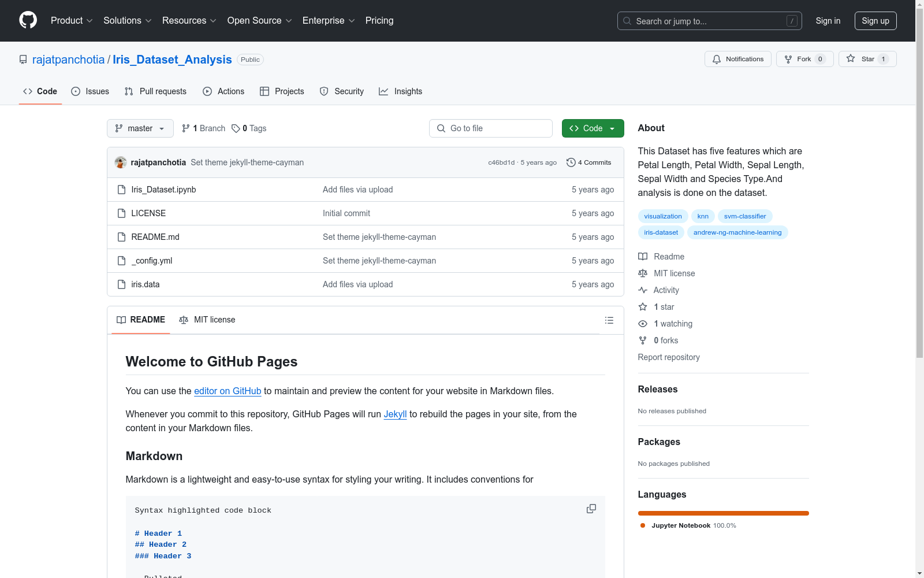Click the file icon for README.md
This screenshot has height=578, width=924.
tap(121, 237)
